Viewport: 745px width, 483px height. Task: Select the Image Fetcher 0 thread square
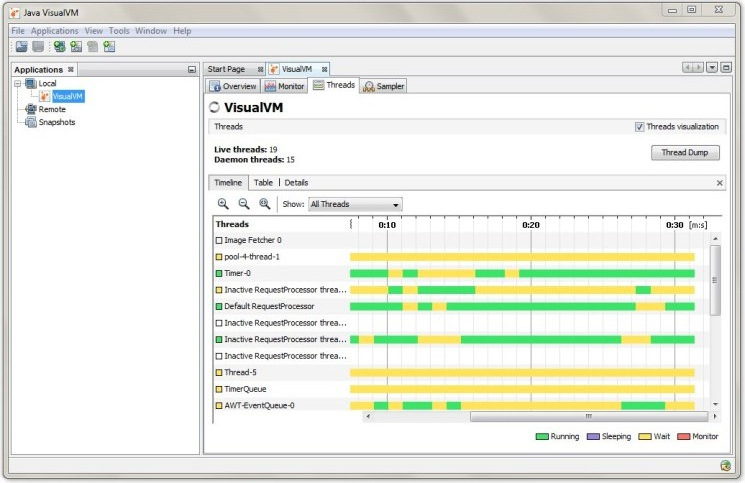[219, 240]
